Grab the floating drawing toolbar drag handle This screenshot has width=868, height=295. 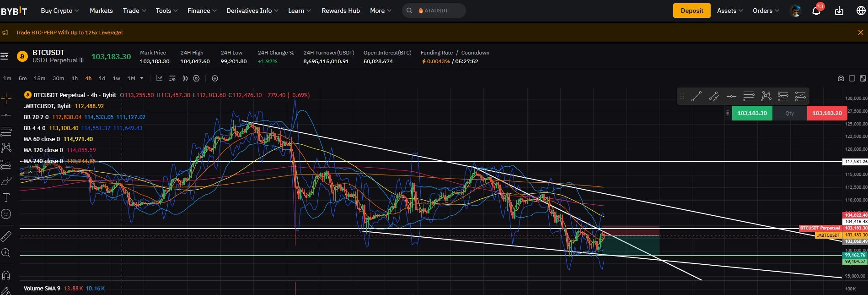(682, 96)
